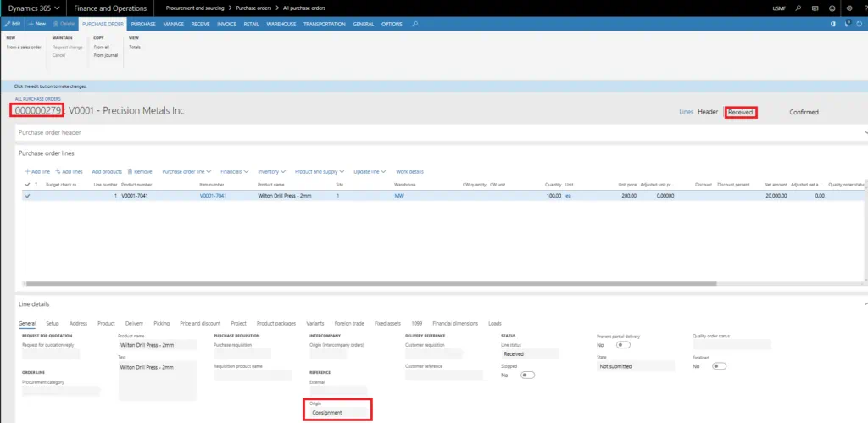Create a new record with New
The width and height of the screenshot is (868, 423).
point(37,25)
